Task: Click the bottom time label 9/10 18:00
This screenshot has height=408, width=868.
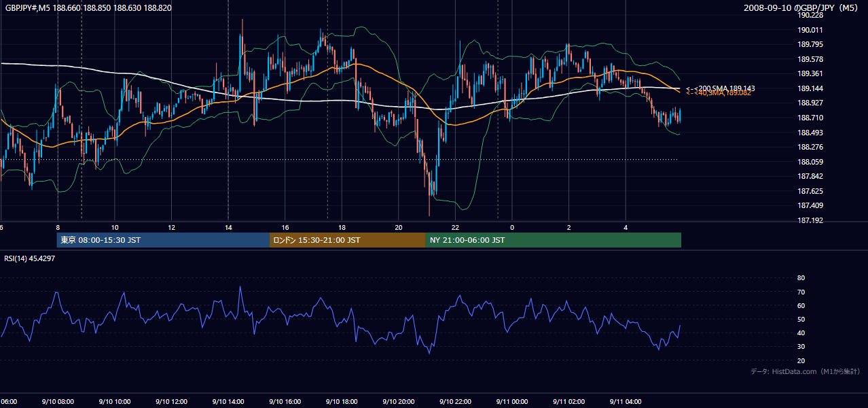Action: click(341, 402)
